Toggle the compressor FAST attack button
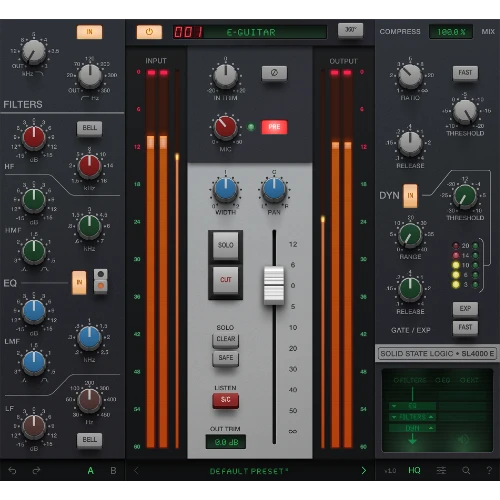This screenshot has height=500, width=500. pos(465,73)
